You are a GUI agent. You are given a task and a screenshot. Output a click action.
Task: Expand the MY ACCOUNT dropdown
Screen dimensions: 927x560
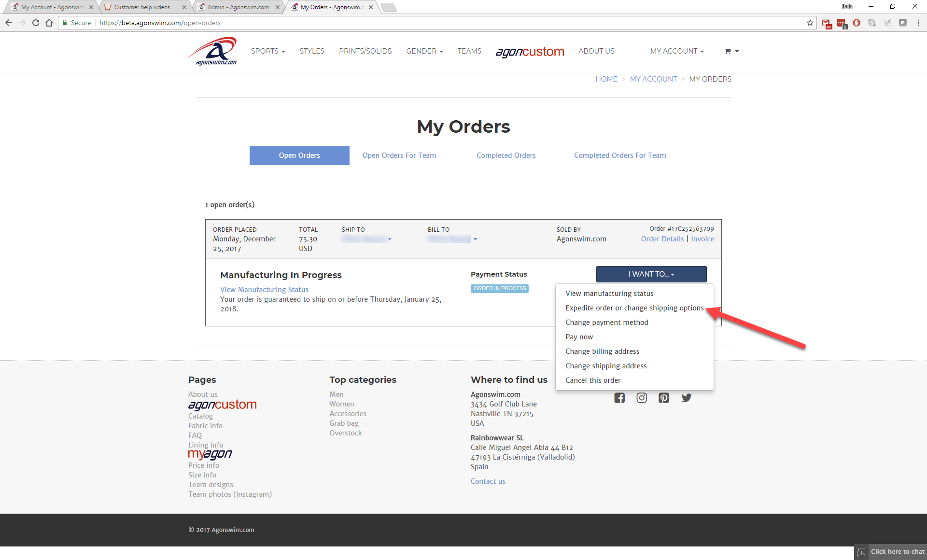tap(677, 51)
